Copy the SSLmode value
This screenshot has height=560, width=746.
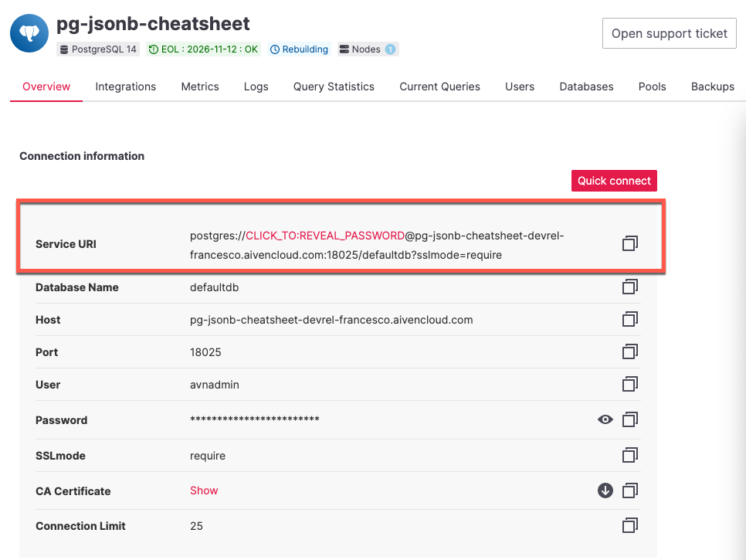pos(630,455)
